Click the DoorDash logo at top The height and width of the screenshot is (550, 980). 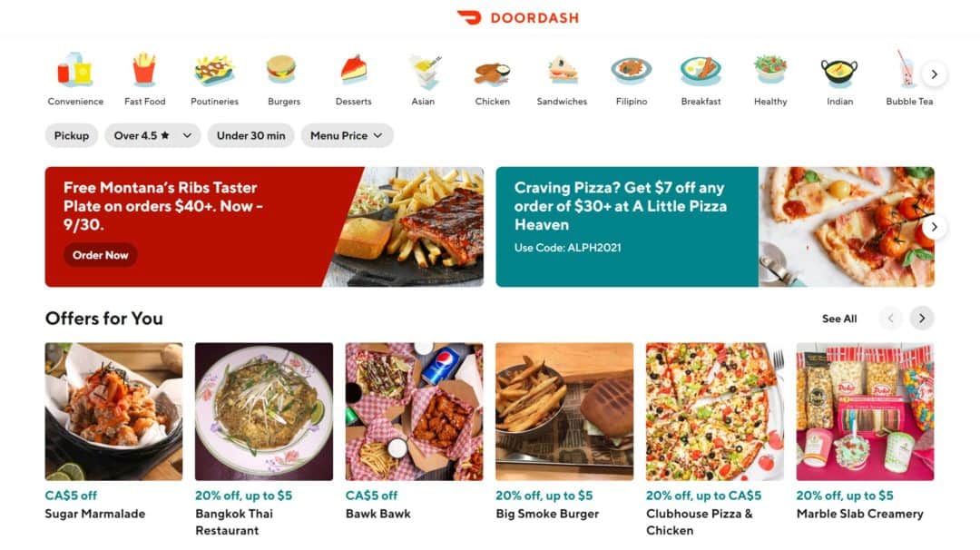pyautogui.click(x=517, y=17)
